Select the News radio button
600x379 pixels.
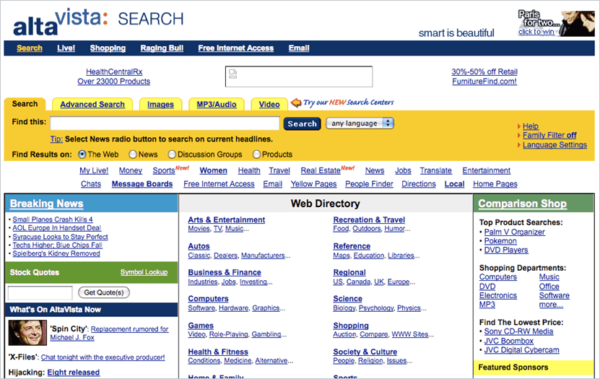133,154
